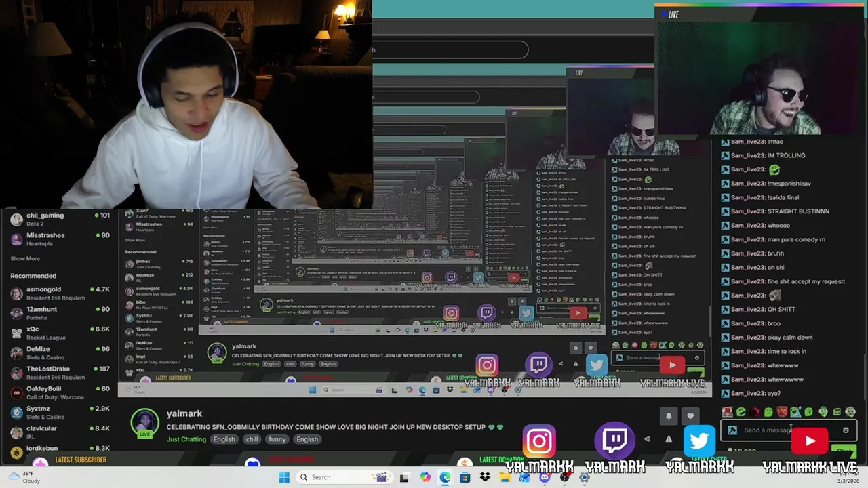The height and width of the screenshot is (488, 868).
Task: Open the emote picker smiley in chat box
Action: click(x=846, y=430)
